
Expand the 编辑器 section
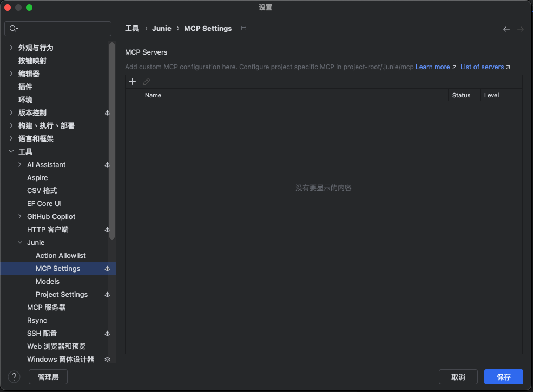pos(11,74)
